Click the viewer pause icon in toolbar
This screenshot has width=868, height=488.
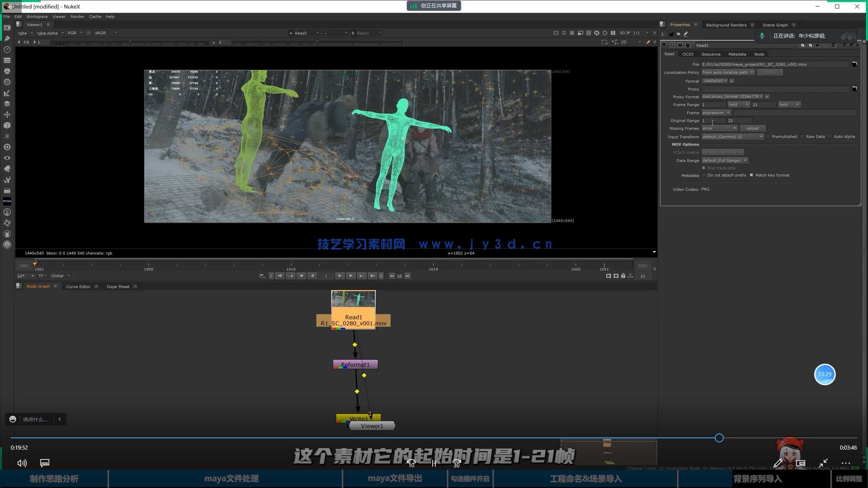(x=613, y=33)
